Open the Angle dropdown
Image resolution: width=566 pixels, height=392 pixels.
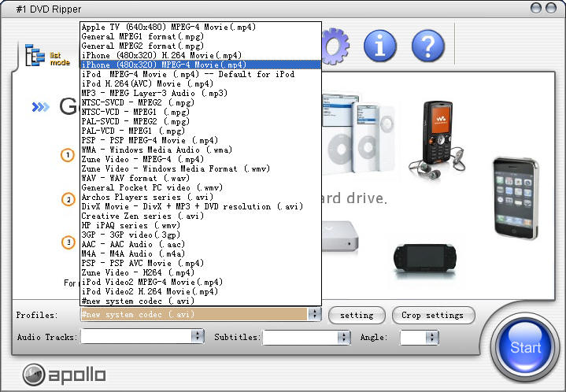(x=431, y=338)
